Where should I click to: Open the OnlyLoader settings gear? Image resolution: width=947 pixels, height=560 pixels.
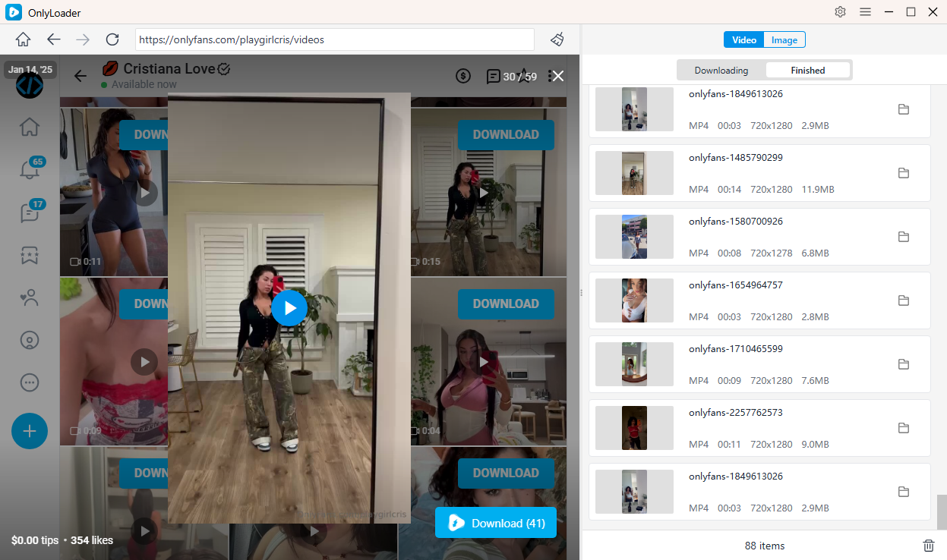840,12
